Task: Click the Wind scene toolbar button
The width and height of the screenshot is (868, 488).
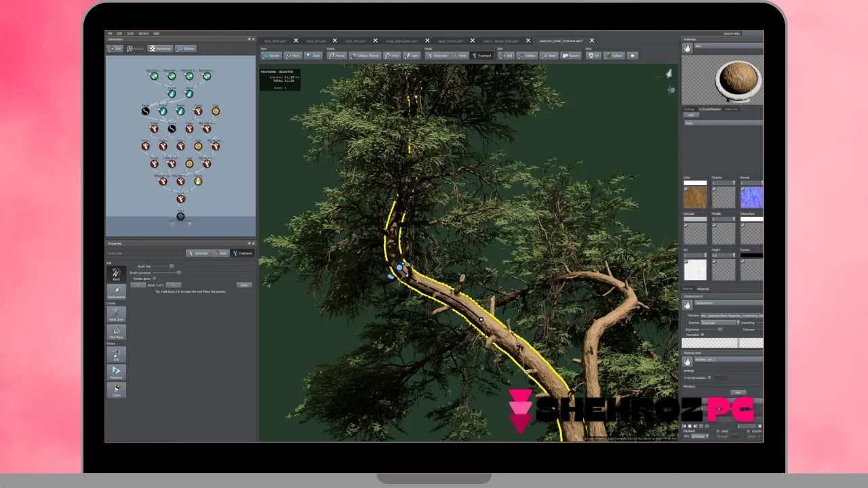Action: click(x=392, y=56)
